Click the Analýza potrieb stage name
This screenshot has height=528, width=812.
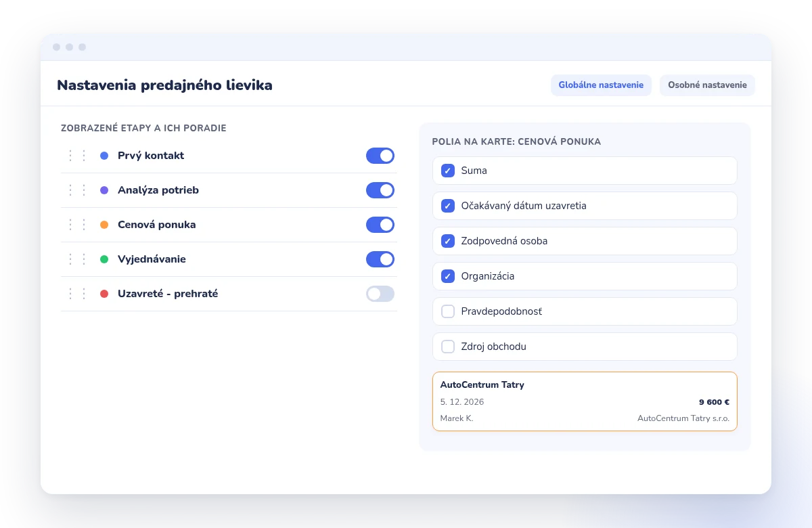pos(158,190)
